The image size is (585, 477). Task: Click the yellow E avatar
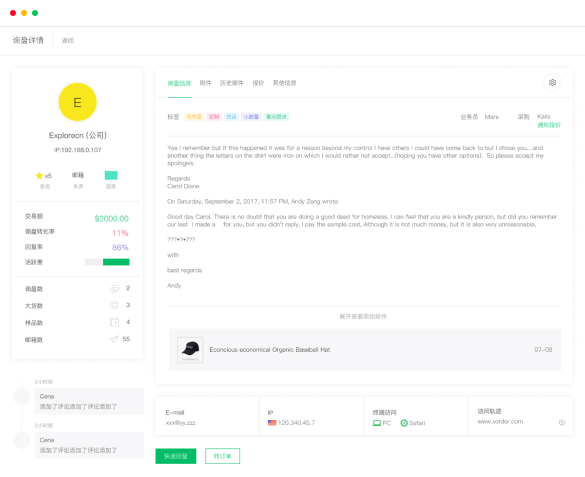coord(78,102)
